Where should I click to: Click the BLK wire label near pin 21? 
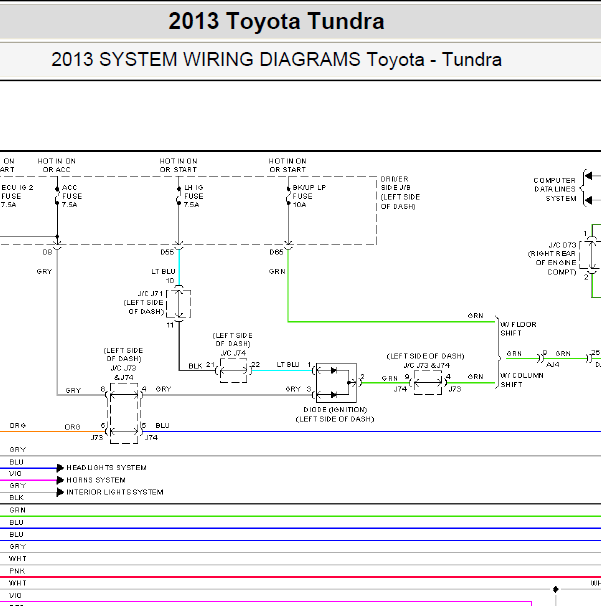tap(195, 366)
